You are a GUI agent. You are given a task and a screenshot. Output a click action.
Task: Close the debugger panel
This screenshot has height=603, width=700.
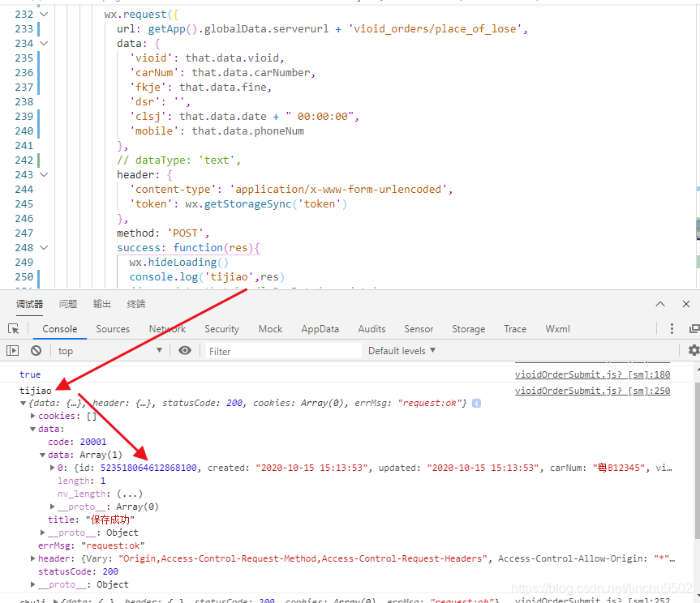686,304
